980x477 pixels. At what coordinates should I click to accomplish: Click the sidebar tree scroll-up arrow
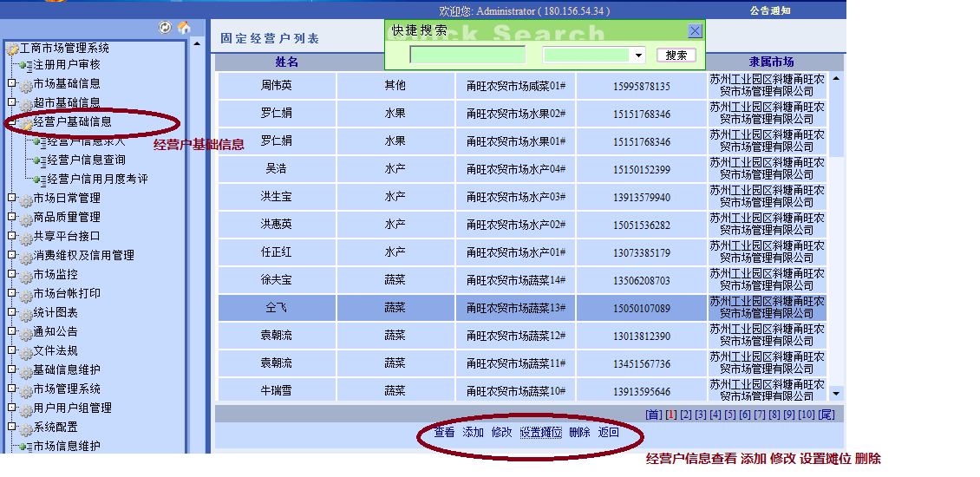tap(196, 43)
